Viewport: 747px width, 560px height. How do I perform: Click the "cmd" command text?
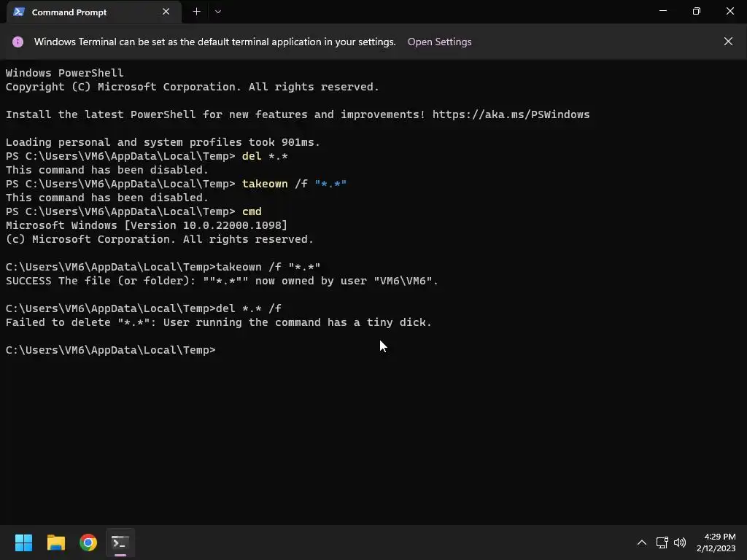252,211
